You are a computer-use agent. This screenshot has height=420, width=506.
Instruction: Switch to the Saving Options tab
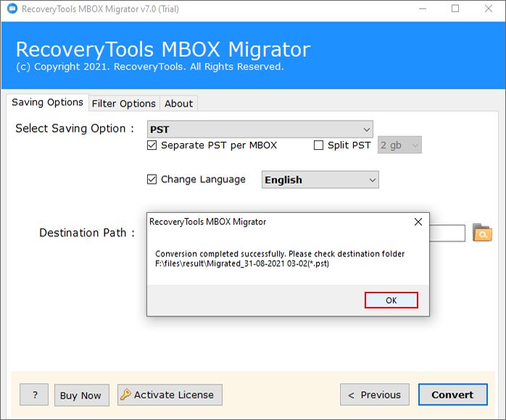47,102
